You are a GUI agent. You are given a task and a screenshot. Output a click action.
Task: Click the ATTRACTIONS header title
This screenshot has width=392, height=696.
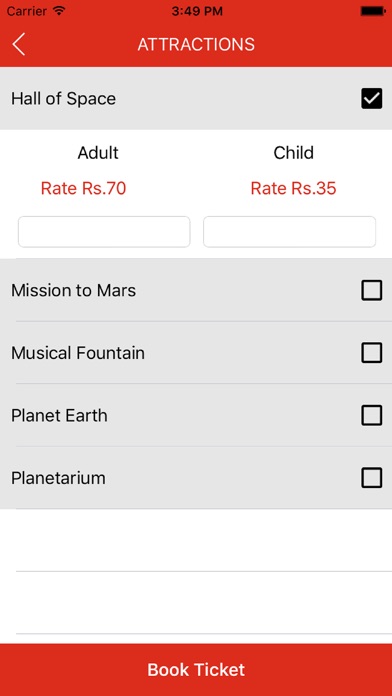pos(196,44)
